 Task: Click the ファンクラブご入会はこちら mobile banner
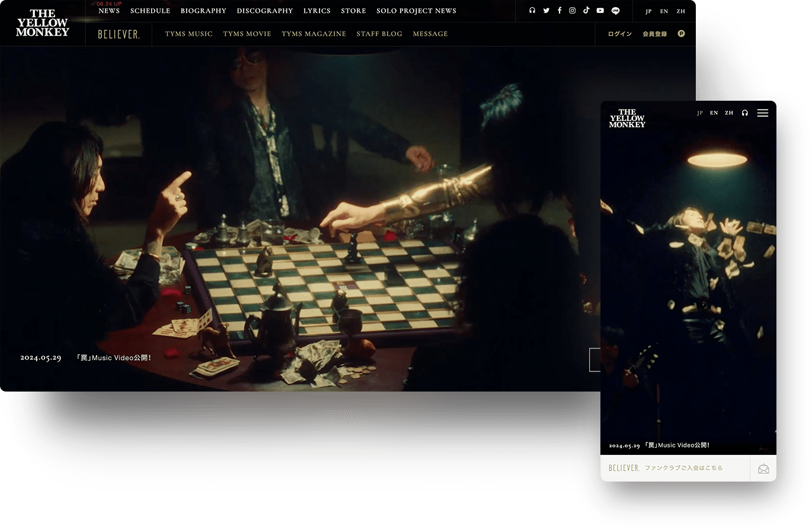coord(683,468)
